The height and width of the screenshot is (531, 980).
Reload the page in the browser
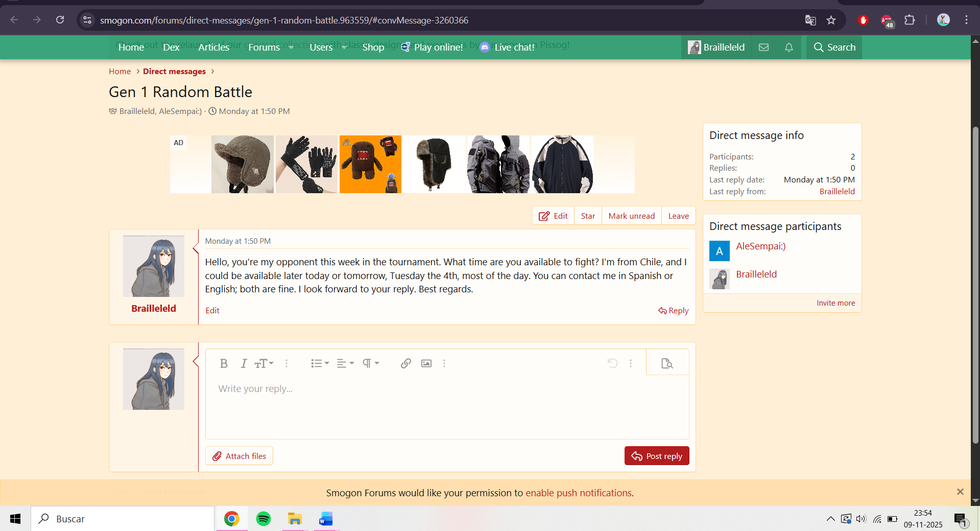pos(60,20)
